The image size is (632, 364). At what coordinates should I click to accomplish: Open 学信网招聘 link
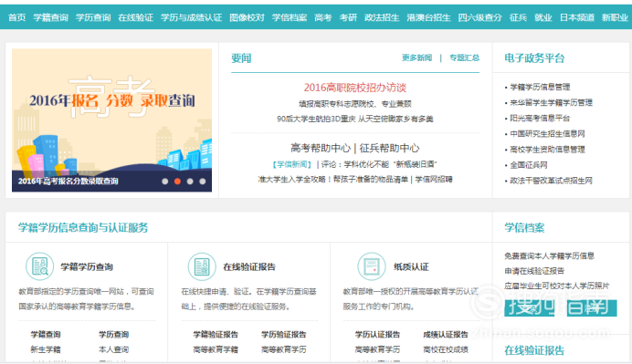[434, 179]
